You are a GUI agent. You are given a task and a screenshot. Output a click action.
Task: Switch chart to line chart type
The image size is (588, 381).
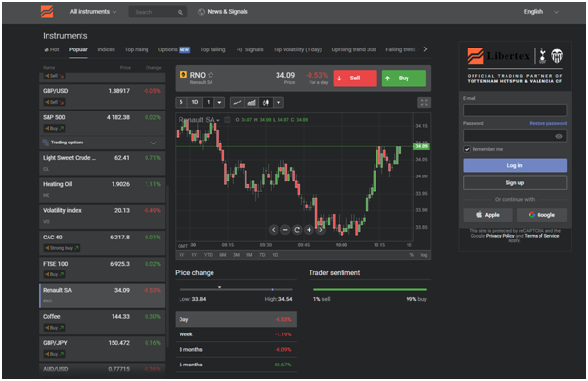(x=237, y=102)
